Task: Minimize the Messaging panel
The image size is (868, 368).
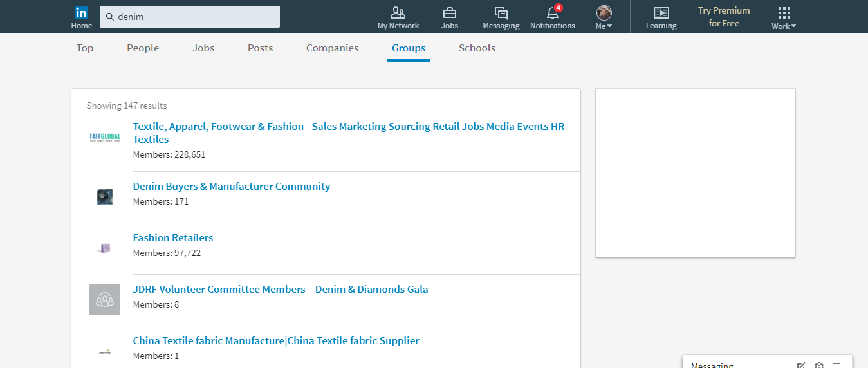Action: [836, 364]
